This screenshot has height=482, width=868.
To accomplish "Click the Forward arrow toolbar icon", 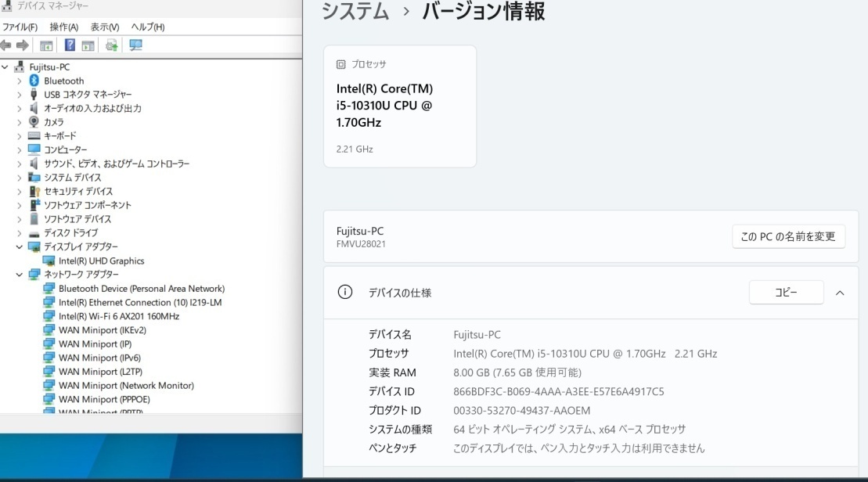I will click(x=23, y=45).
